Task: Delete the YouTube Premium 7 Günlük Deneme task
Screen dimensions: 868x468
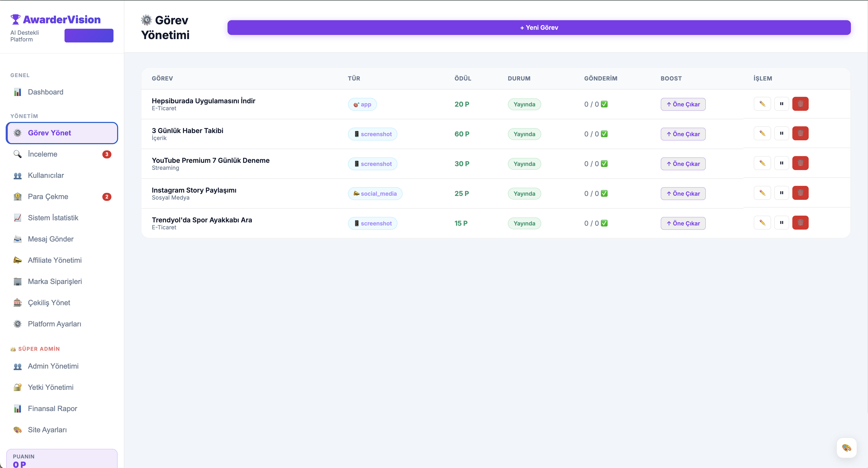Action: [800, 163]
